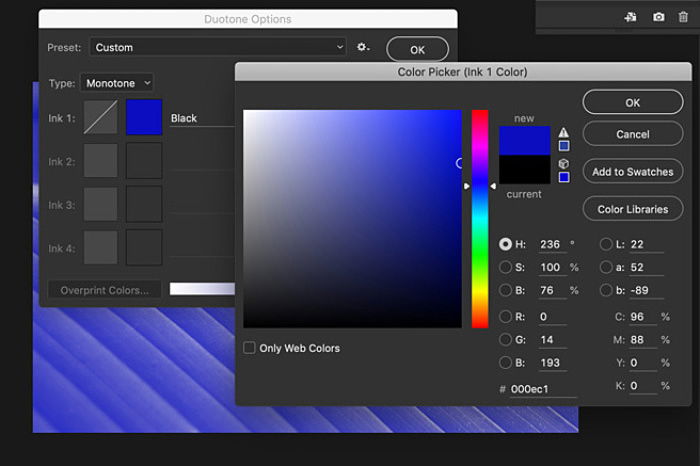Click the Ink 1 duotone curve thumbnail
This screenshot has height=466, width=700.
(100, 117)
